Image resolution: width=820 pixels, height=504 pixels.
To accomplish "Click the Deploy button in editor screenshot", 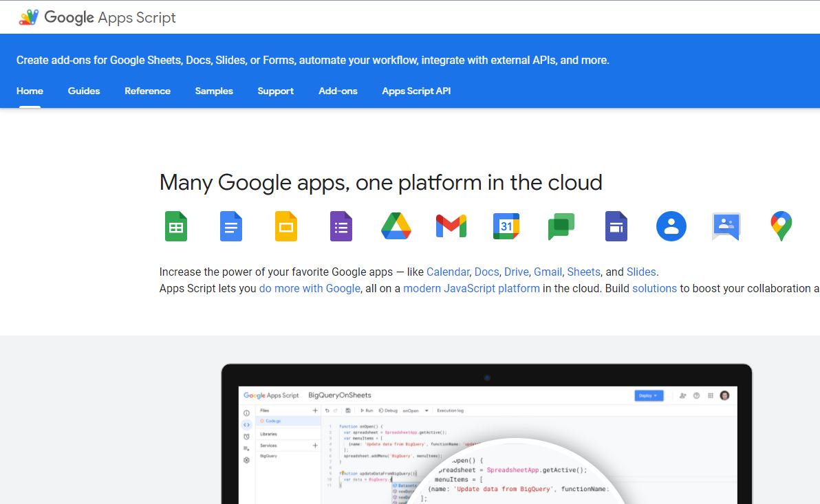I will click(649, 396).
